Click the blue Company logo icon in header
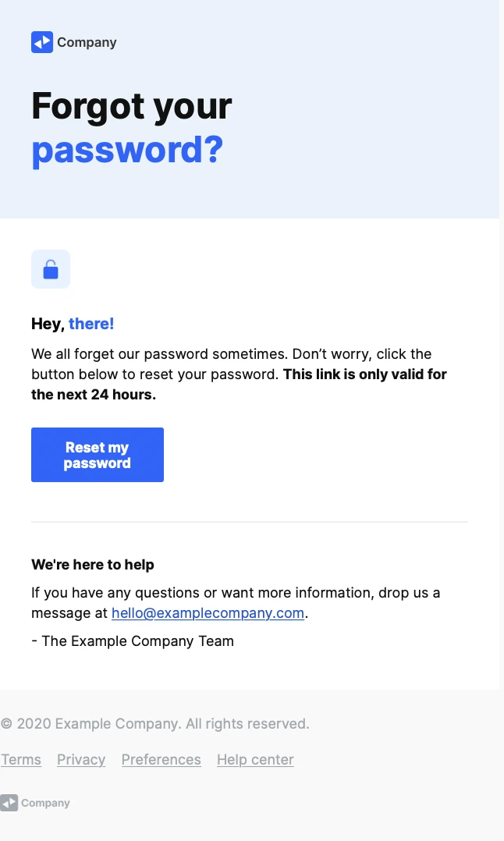The width and height of the screenshot is (504, 841). pyautogui.click(x=42, y=42)
